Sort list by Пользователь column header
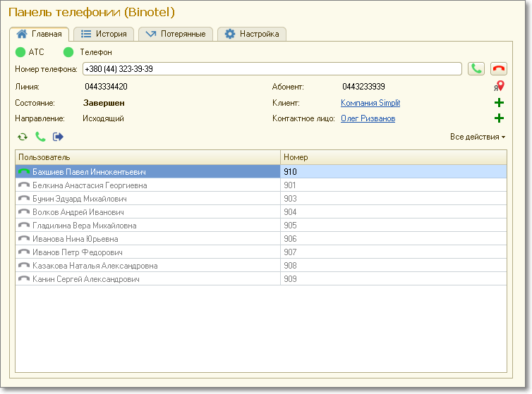Screen dimensions: 532x394 click(x=147, y=157)
